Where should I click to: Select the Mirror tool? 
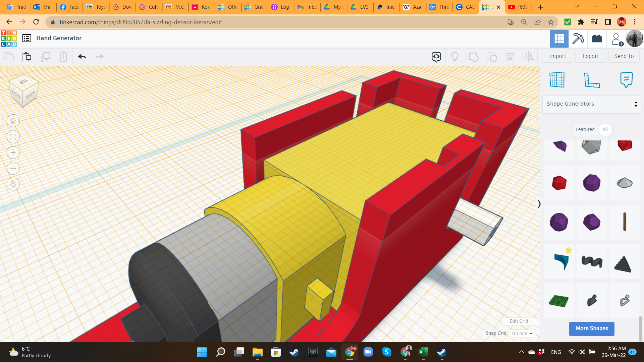528,57
